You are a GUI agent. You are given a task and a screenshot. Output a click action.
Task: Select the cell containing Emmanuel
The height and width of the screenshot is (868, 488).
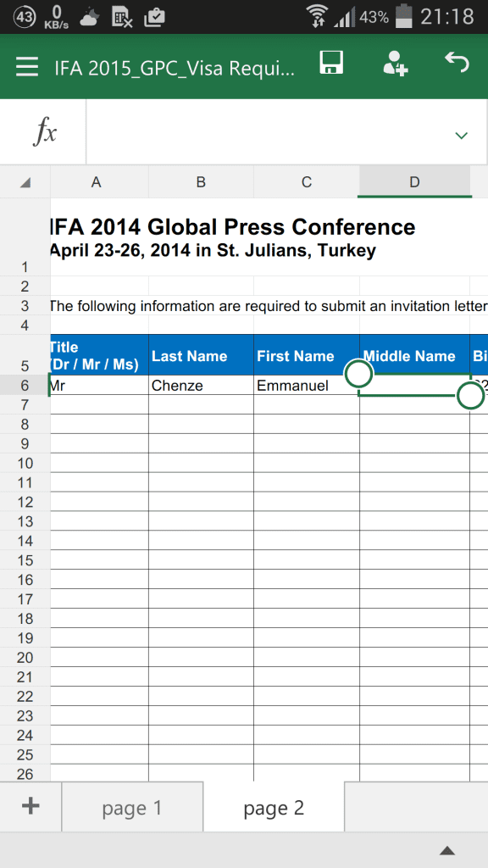click(307, 386)
